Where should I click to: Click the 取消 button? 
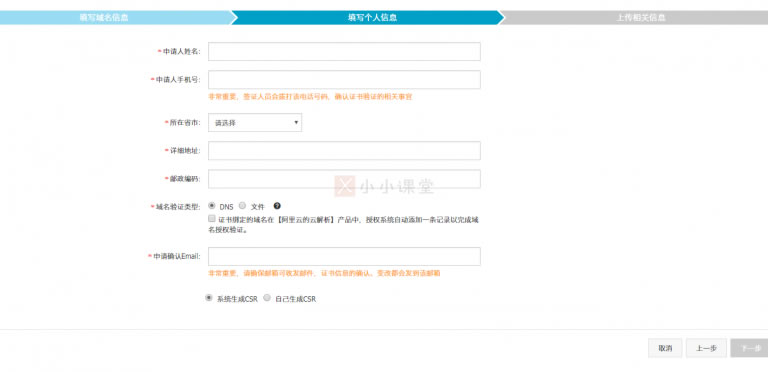tap(665, 348)
